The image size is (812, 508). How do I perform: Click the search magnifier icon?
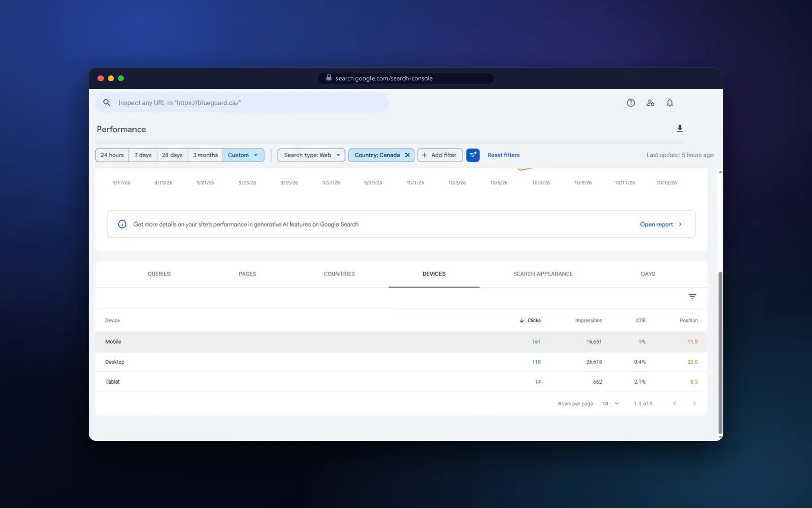point(107,103)
